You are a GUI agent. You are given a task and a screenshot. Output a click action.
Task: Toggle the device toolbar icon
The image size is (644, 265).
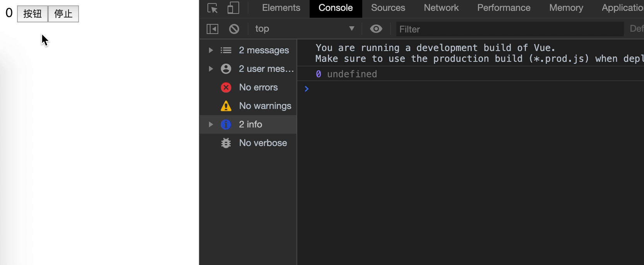233,8
